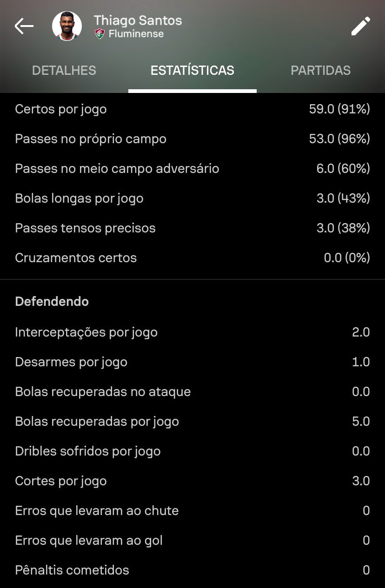The width and height of the screenshot is (385, 588).
Task: Open the pencil edit icon
Action: click(x=361, y=26)
